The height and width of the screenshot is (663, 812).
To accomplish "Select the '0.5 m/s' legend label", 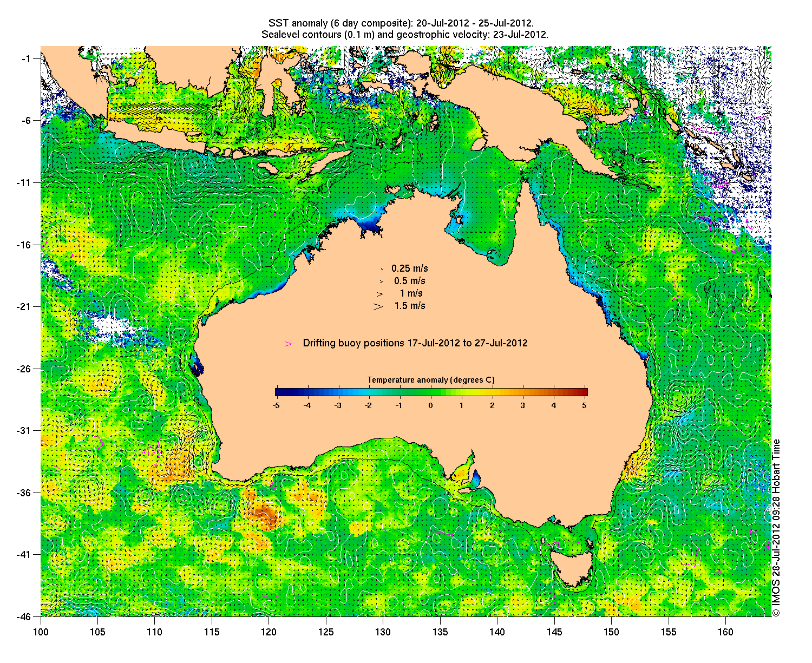I will point(410,281).
